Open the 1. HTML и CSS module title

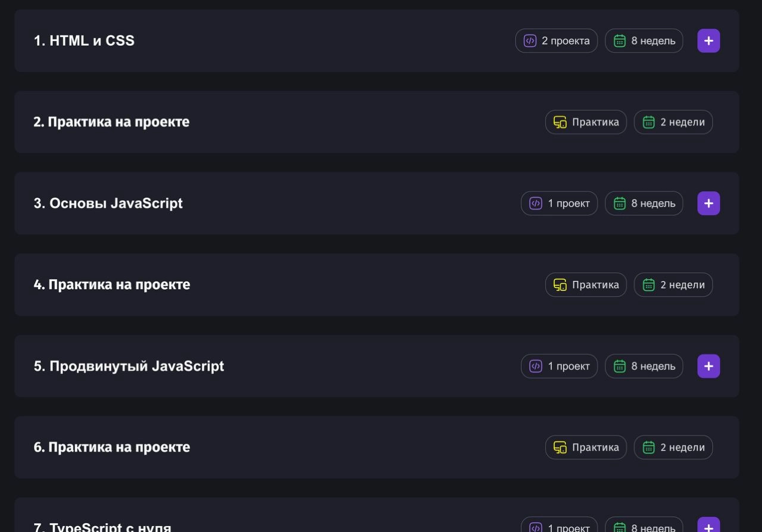84,41
